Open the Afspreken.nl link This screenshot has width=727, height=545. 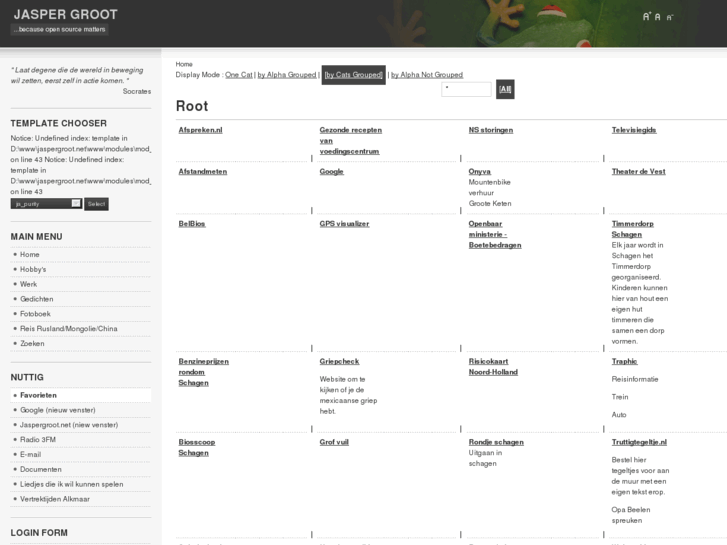click(200, 130)
